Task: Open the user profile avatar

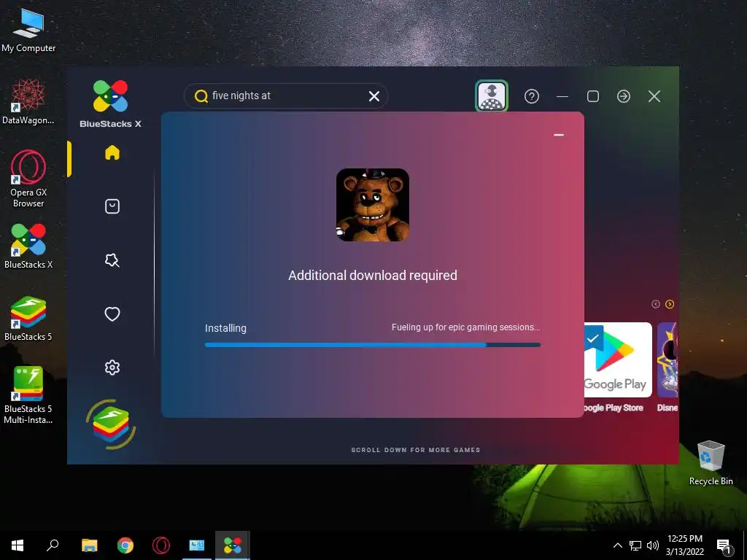Action: coord(492,96)
